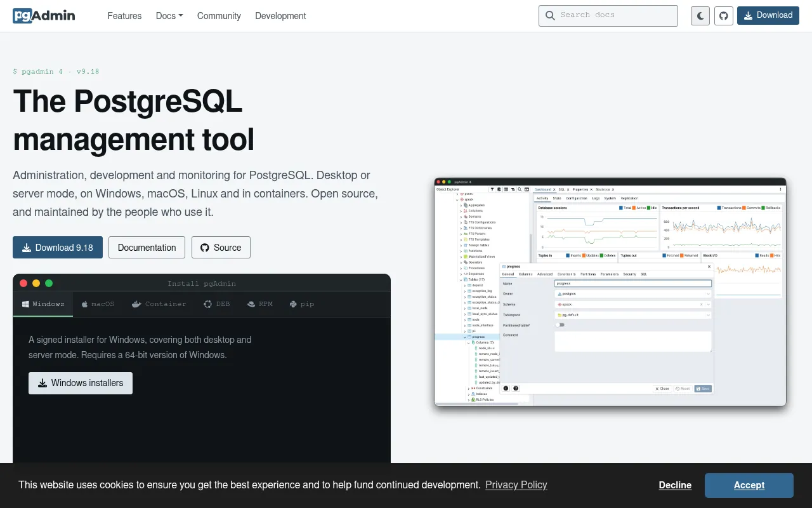Image resolution: width=812 pixels, height=508 pixels.
Task: Open the Development menu item
Action: [280, 16]
